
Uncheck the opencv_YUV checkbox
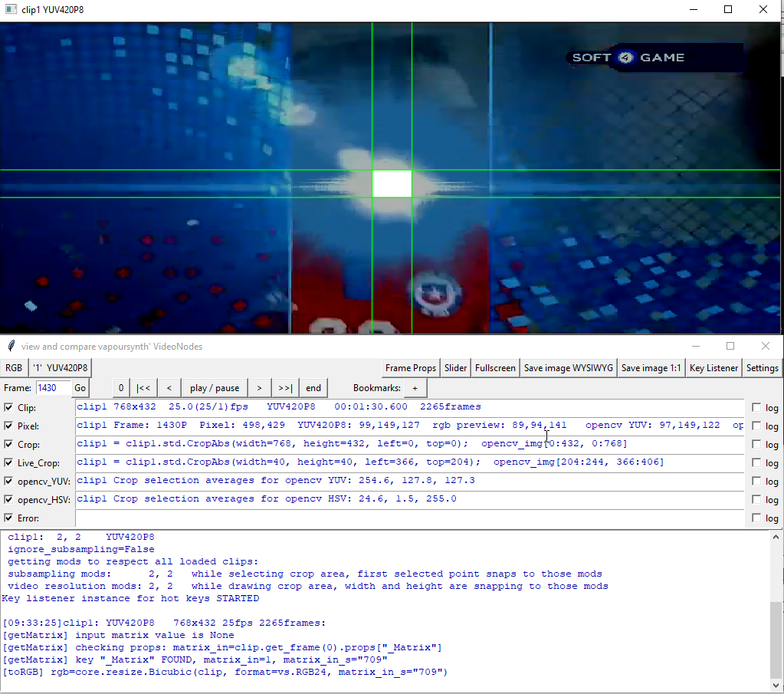click(8, 481)
